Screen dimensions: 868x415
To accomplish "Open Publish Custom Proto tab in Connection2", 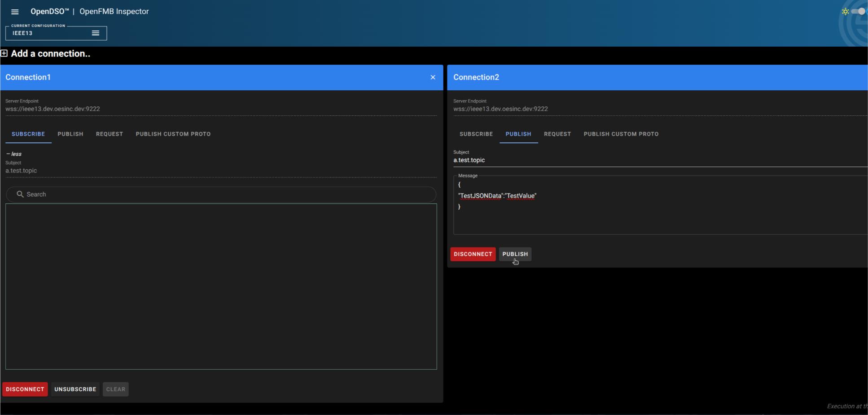I will pos(621,134).
